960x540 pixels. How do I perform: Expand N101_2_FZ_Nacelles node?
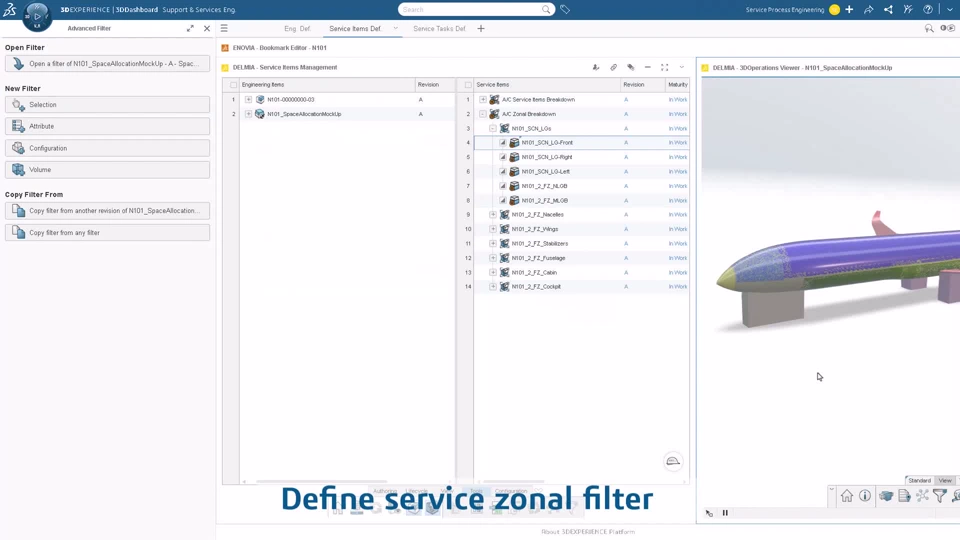[x=493, y=215]
